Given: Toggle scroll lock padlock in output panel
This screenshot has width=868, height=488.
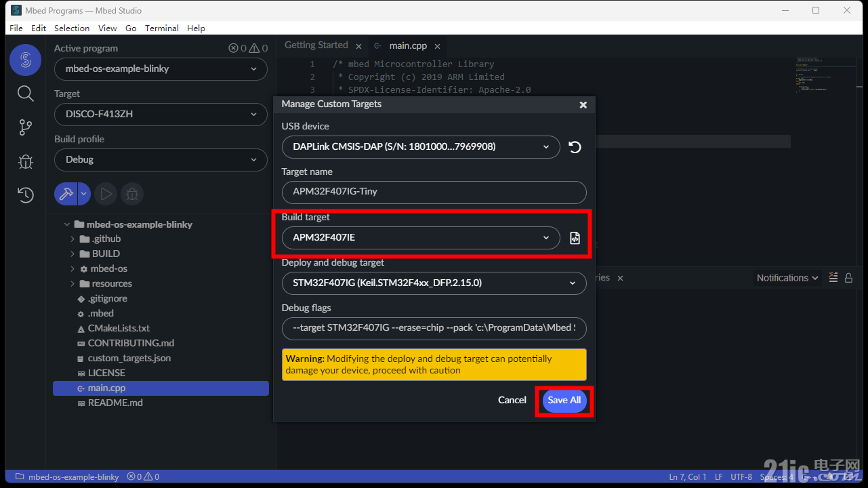Looking at the screenshot, I should pos(849,278).
